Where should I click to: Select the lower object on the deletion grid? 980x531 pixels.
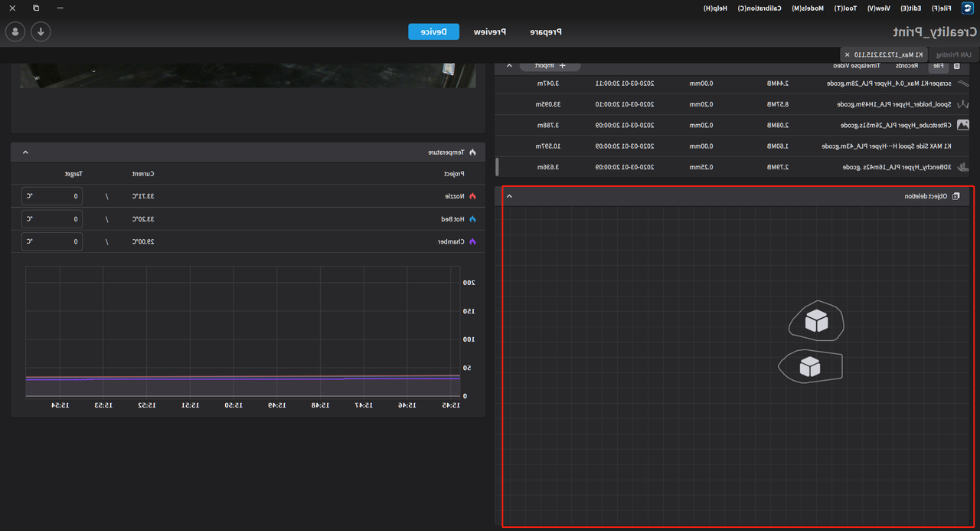point(810,367)
